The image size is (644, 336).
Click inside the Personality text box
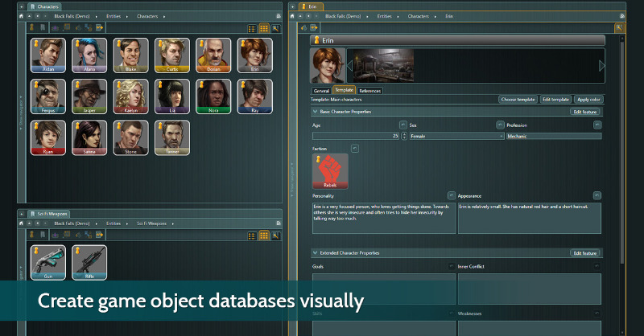pos(384,219)
